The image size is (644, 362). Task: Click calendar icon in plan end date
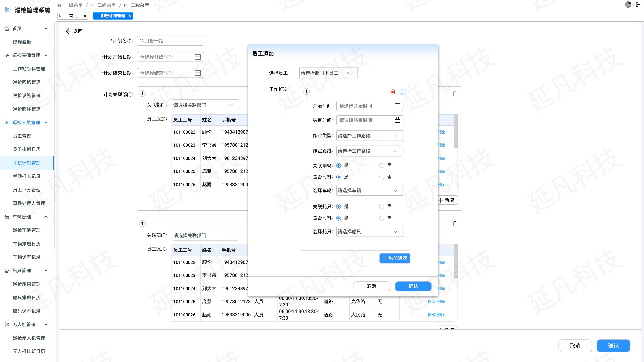(198, 73)
